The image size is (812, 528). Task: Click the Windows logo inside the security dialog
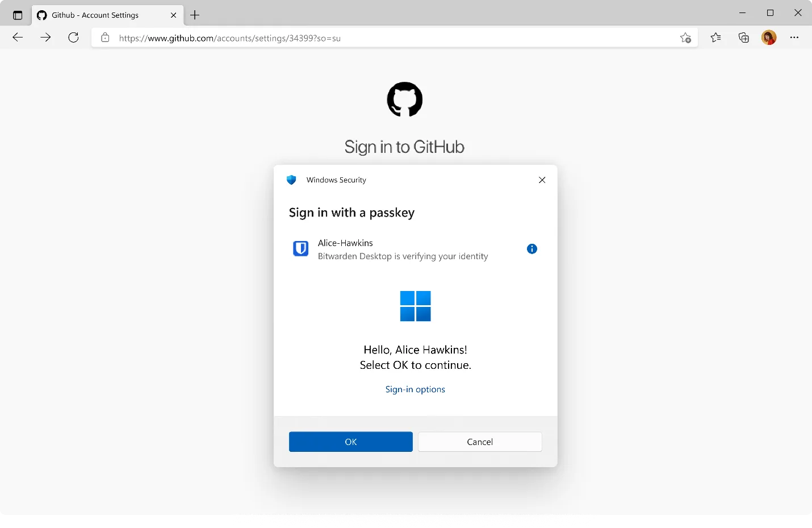[x=415, y=305]
